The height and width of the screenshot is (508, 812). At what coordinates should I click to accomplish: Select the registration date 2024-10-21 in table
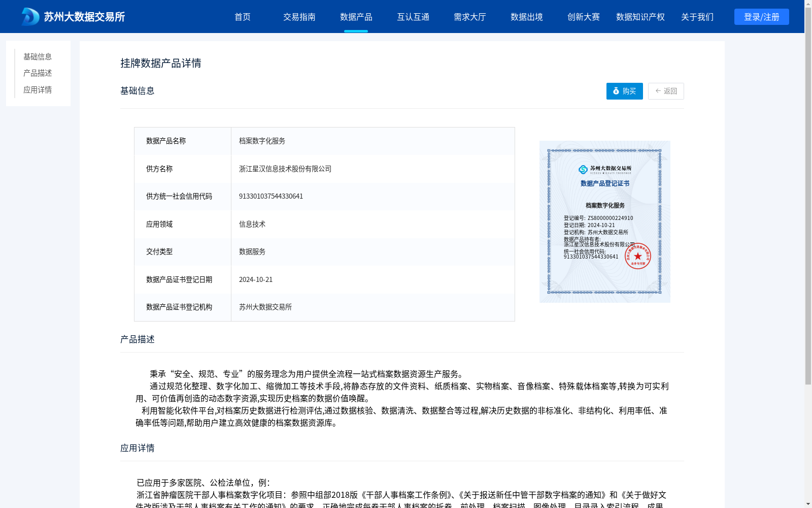256,279
